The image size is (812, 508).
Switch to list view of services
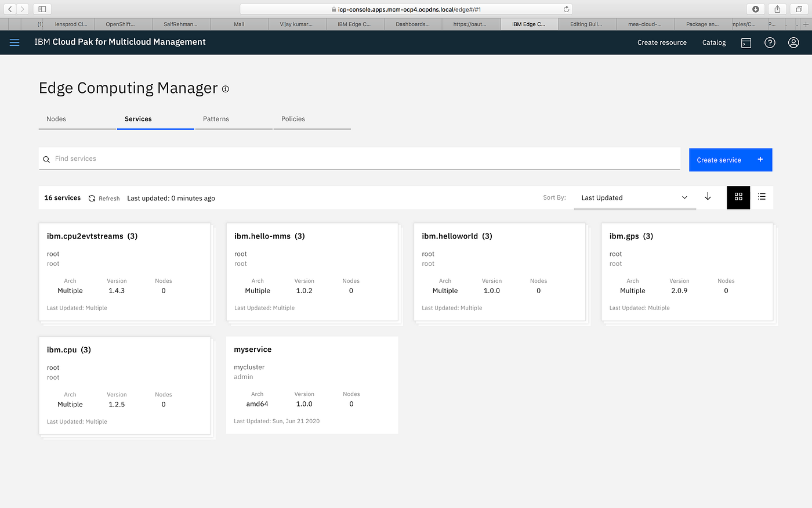point(762,197)
